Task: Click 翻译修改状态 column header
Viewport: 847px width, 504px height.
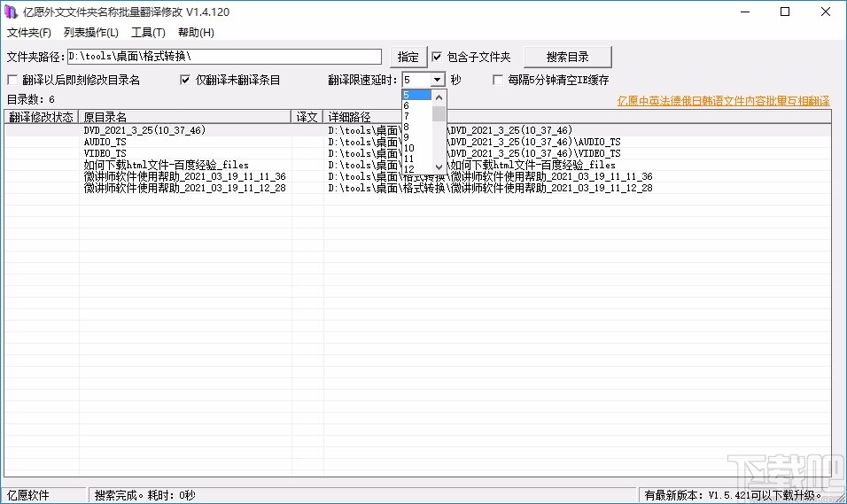Action: (41, 117)
